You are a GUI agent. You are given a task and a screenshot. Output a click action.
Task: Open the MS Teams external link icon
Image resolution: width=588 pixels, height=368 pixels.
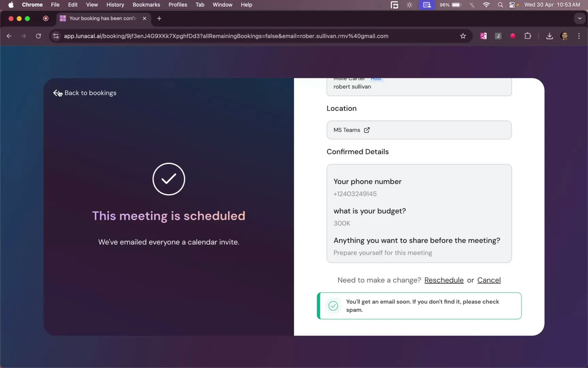[x=367, y=130]
